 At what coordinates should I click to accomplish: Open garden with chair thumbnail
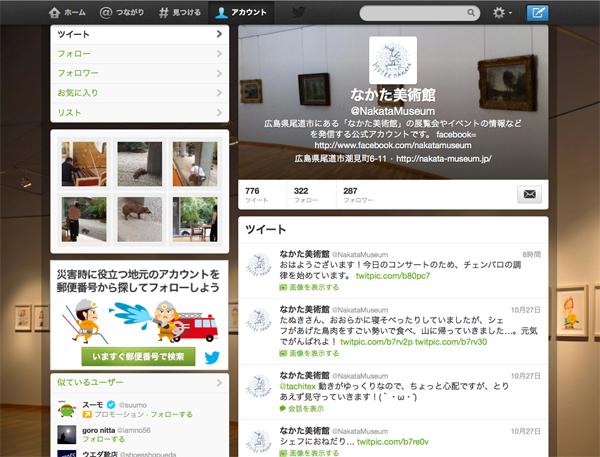pos(195,219)
